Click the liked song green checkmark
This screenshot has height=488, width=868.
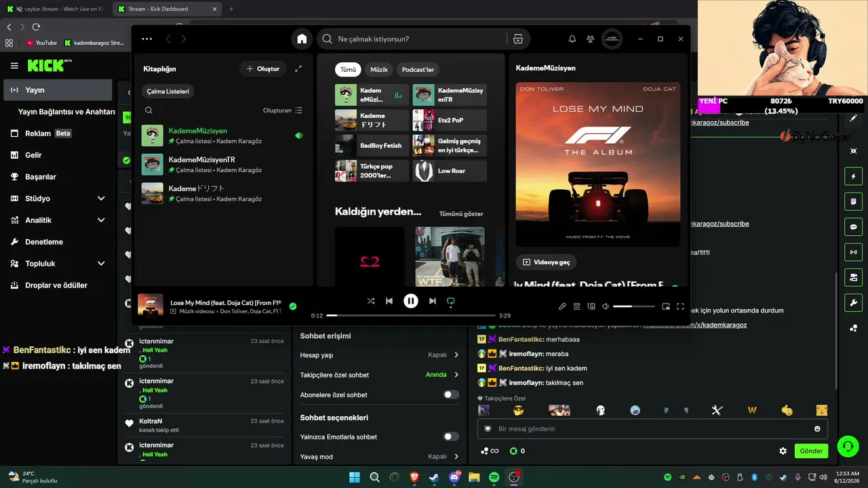pyautogui.click(x=293, y=306)
